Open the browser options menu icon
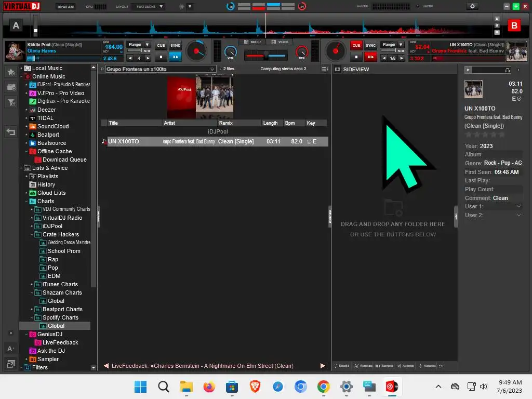Image resolution: width=532 pixels, height=399 pixels. point(324,69)
